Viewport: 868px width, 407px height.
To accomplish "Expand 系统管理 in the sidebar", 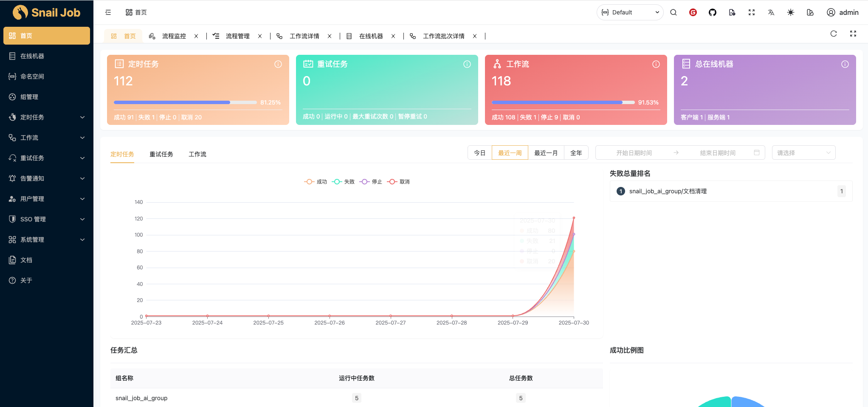I will pyautogui.click(x=47, y=240).
